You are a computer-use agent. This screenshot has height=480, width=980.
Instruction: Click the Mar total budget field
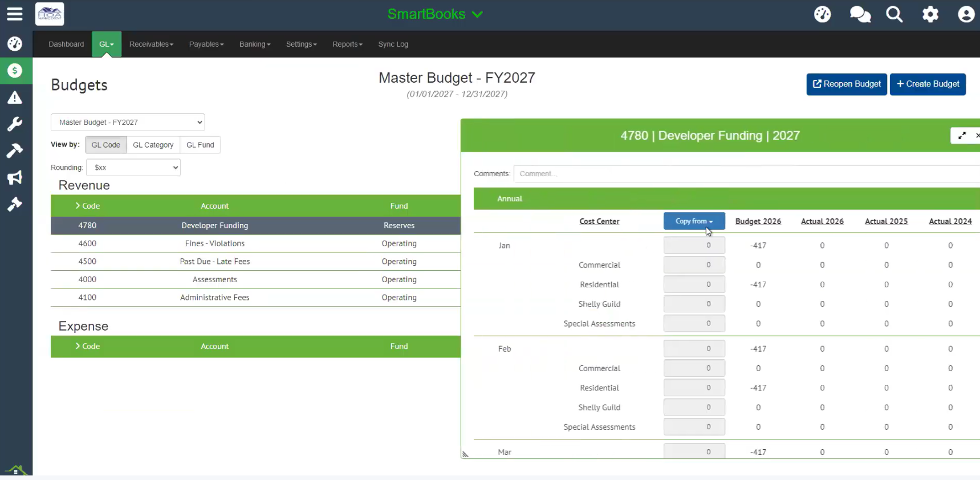tap(694, 451)
